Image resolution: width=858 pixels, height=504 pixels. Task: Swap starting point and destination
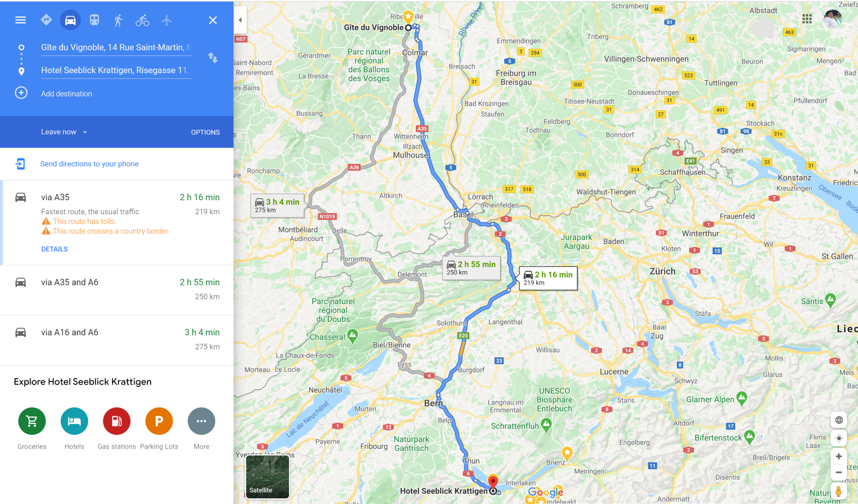click(213, 58)
